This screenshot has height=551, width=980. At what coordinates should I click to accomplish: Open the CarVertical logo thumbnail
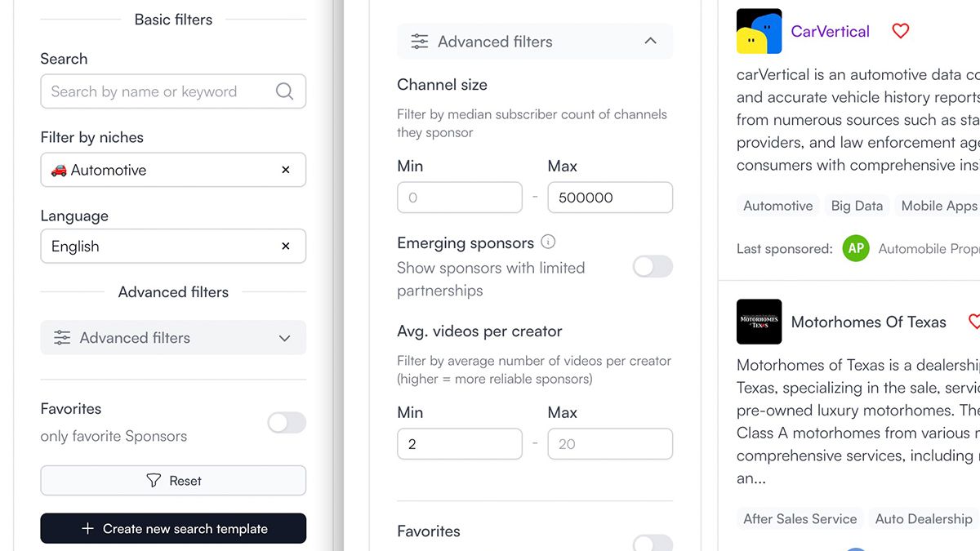click(759, 31)
